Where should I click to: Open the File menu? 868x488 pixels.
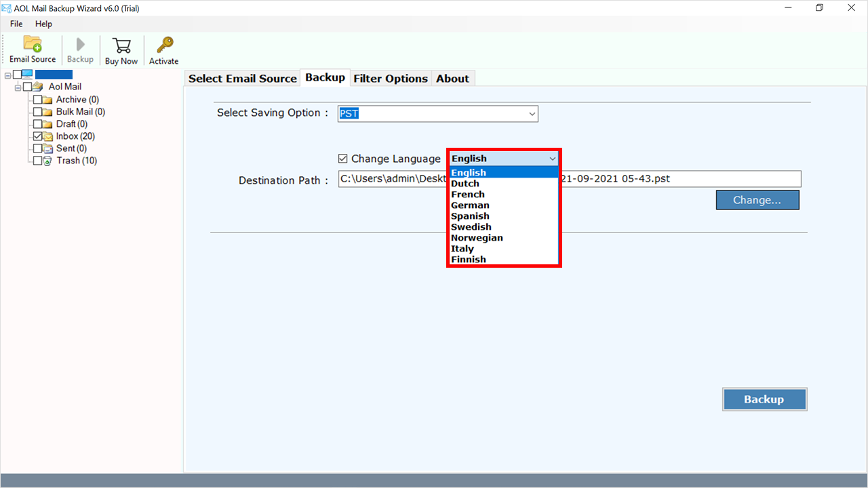pyautogui.click(x=16, y=24)
